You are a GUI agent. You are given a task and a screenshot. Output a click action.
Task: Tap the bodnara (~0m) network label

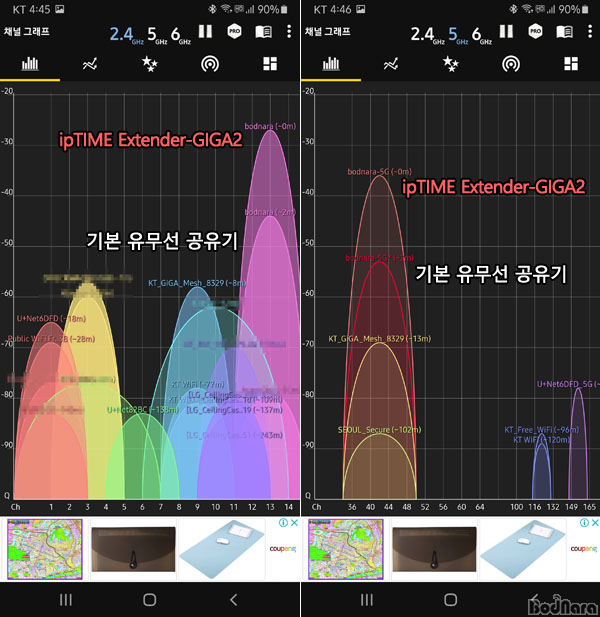point(270,126)
